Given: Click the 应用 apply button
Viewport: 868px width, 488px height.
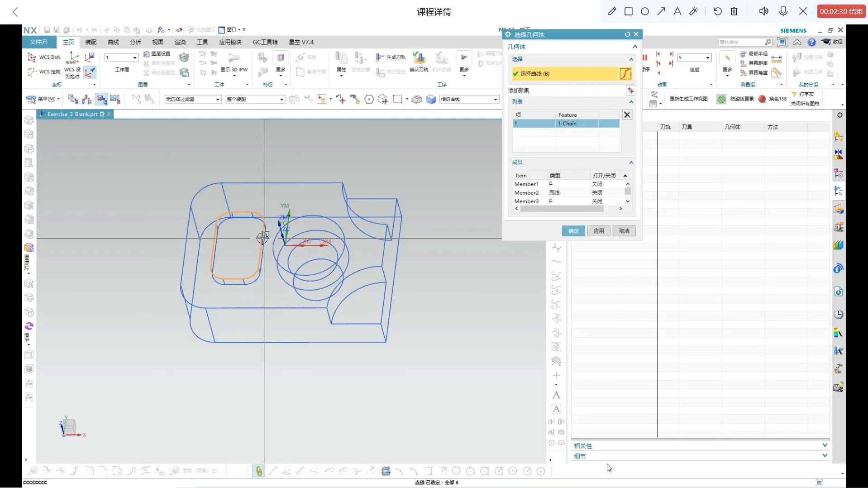Looking at the screenshot, I should (599, 231).
